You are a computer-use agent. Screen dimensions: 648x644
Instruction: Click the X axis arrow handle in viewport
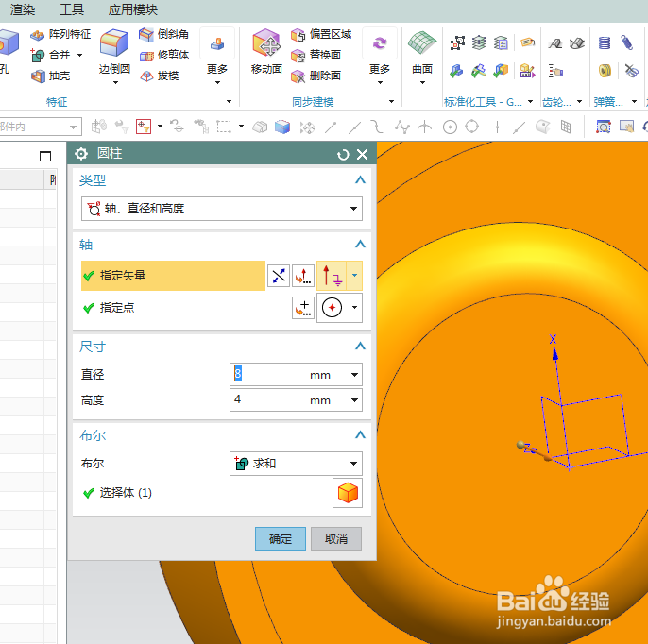point(554,353)
